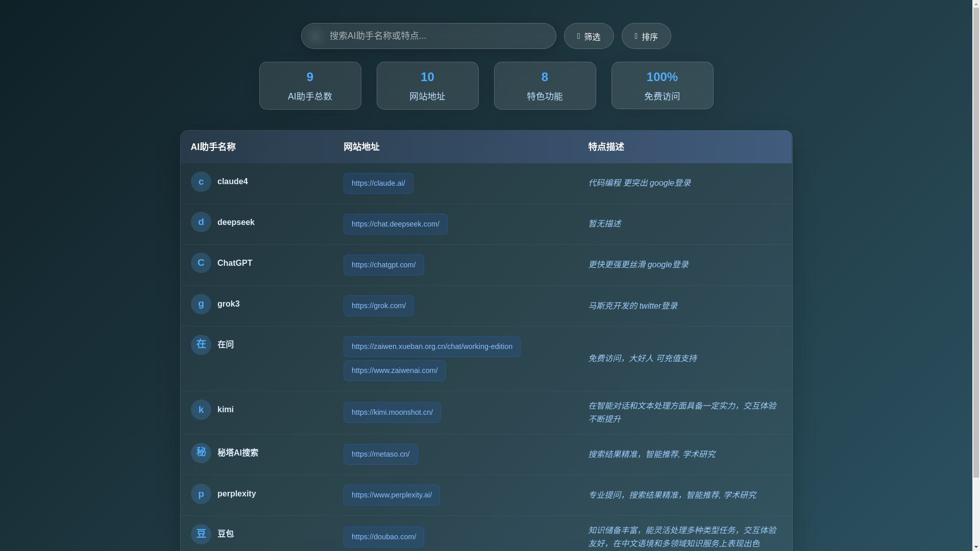Select the perplexity name text
The height and width of the screenshot is (551, 980).
pos(236,494)
